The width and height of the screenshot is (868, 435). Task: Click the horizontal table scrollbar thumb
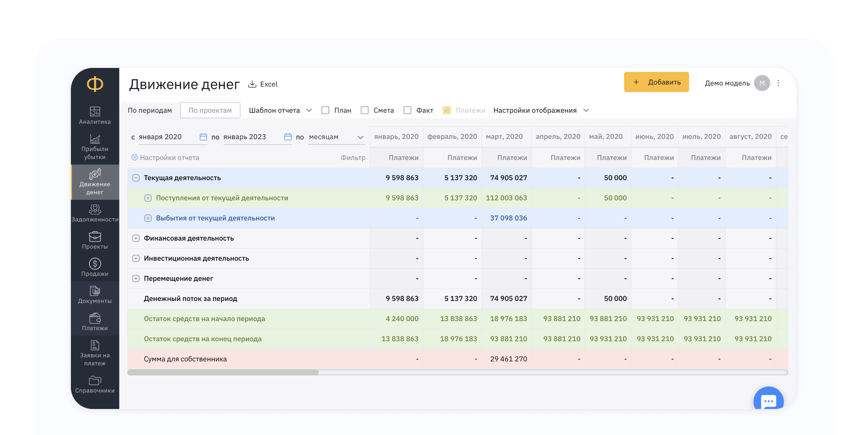[x=223, y=372]
